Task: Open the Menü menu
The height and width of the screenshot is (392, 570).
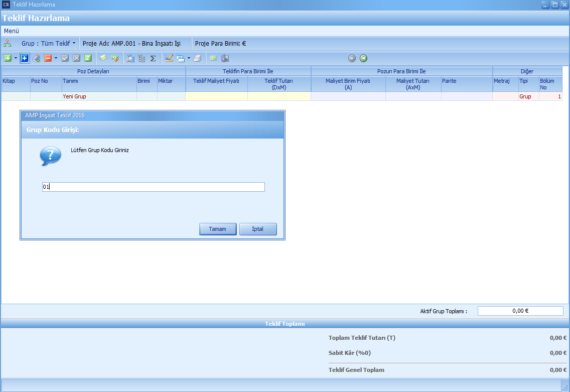Action: point(12,31)
